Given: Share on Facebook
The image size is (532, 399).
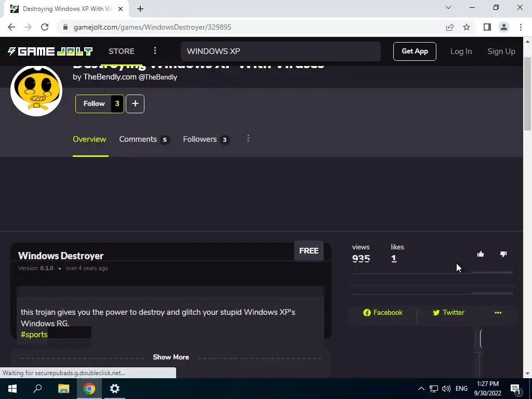Looking at the screenshot, I should click(383, 312).
